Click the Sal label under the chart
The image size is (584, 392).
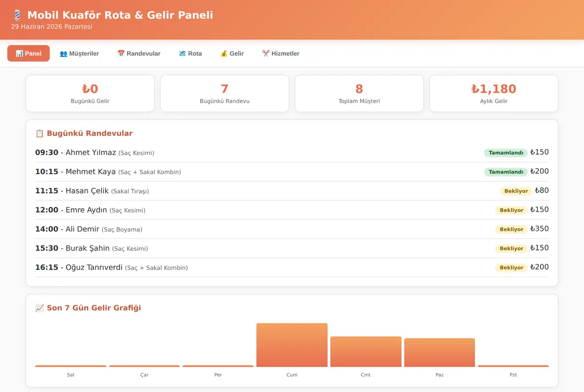pos(71,375)
